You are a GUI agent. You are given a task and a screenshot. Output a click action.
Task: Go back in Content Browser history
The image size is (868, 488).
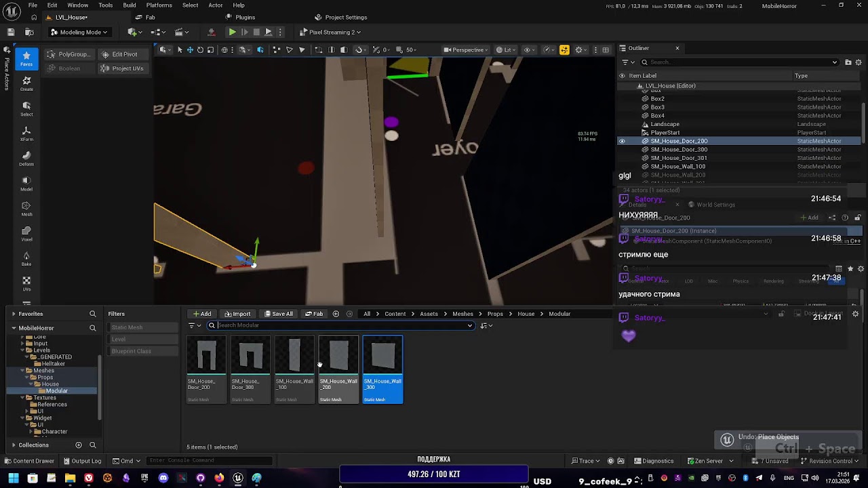tap(336, 314)
